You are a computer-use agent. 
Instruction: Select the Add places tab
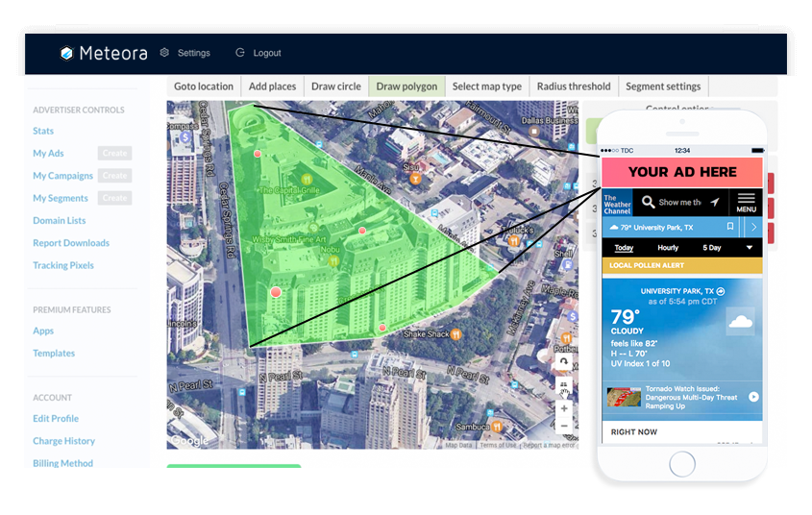point(272,86)
